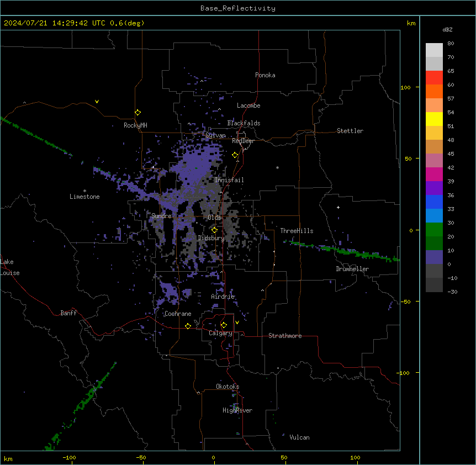Select the dBZ legend heading

tap(447, 29)
